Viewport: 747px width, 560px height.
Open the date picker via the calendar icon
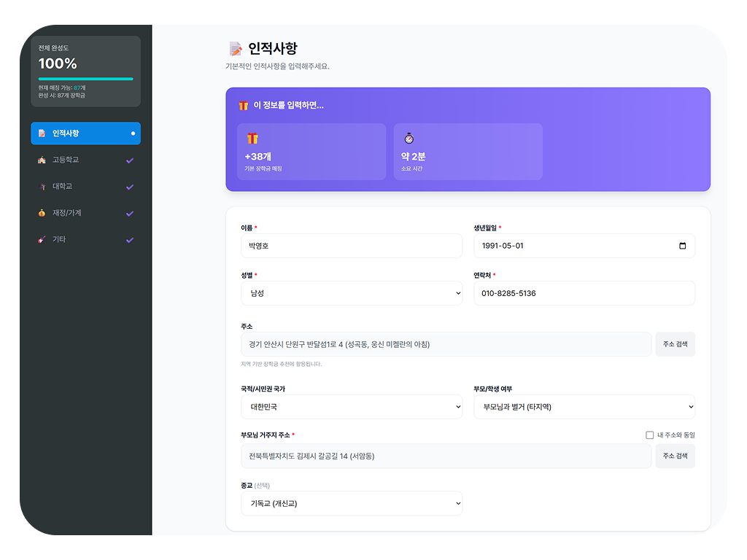[683, 246]
